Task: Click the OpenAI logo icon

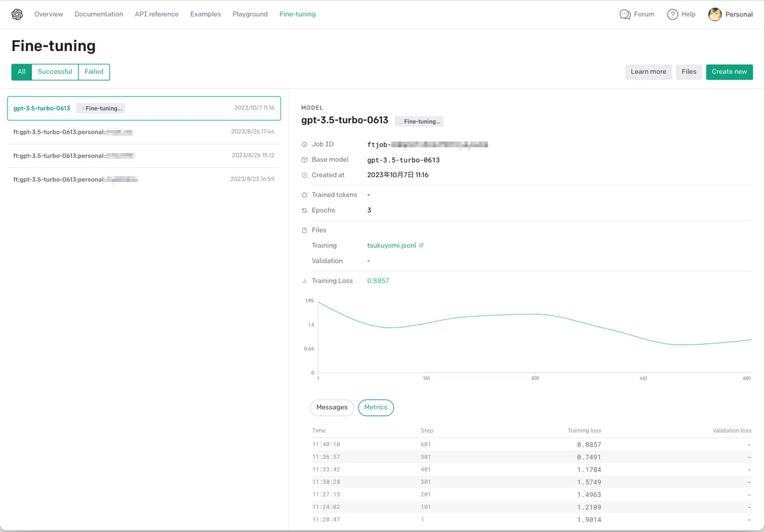Action: click(x=17, y=14)
